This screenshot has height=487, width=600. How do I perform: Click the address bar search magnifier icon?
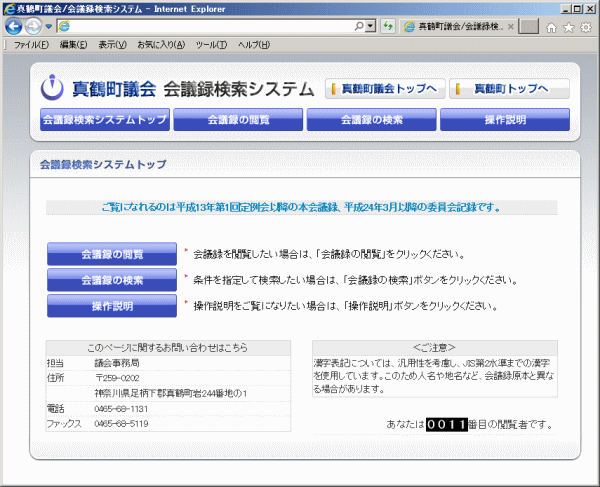click(359, 26)
